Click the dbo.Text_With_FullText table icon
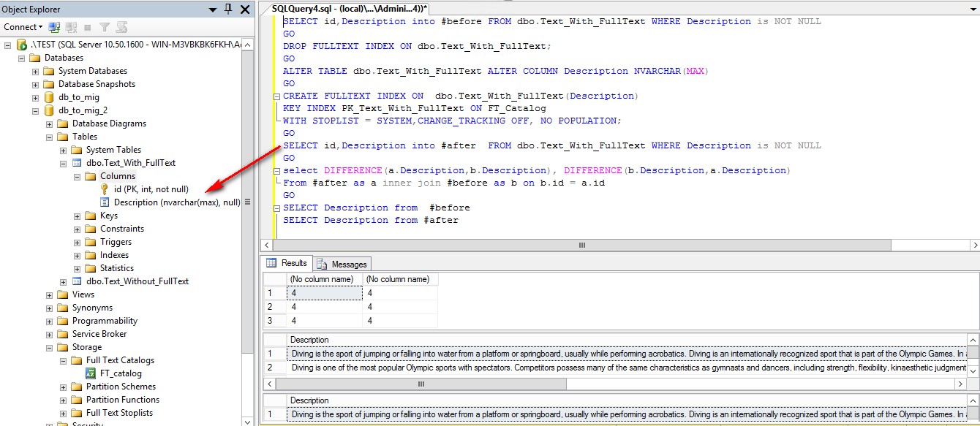 77,163
